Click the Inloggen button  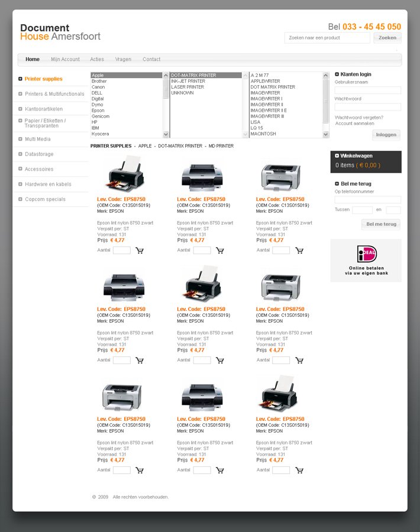point(386,135)
